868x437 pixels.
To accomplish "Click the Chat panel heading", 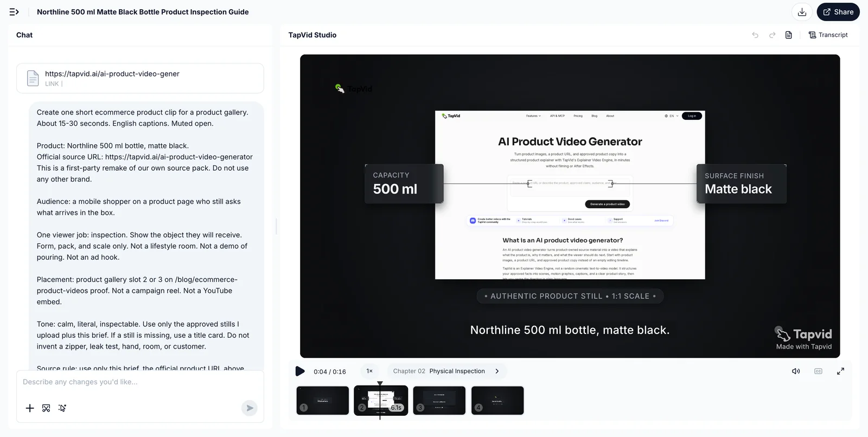I will coord(24,35).
